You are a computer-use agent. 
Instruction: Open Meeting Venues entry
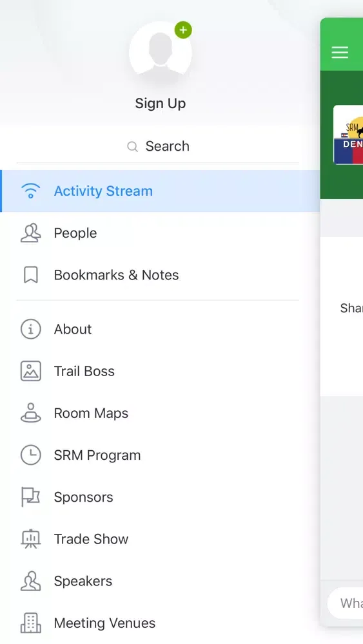point(160,623)
